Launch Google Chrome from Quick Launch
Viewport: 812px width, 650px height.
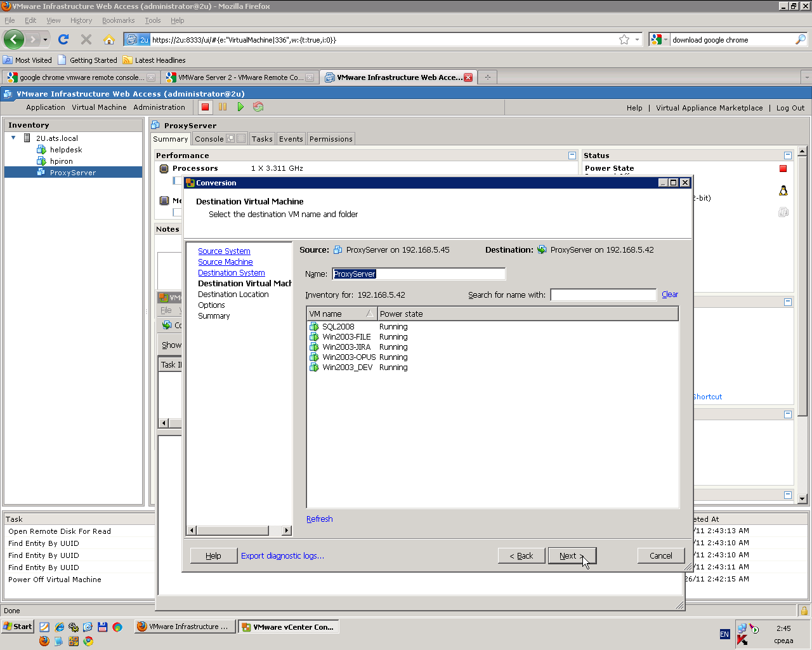(88, 641)
